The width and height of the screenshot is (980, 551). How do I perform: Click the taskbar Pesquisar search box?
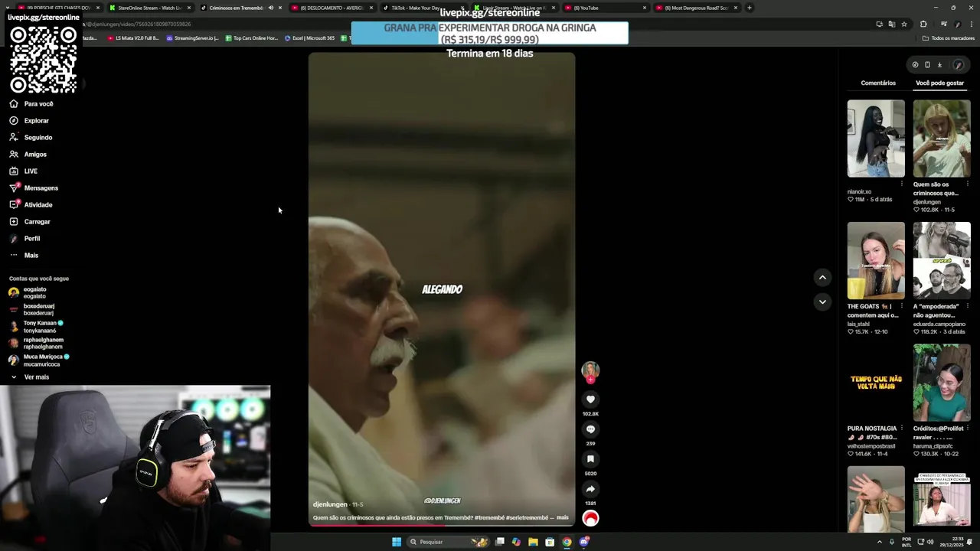(x=448, y=542)
